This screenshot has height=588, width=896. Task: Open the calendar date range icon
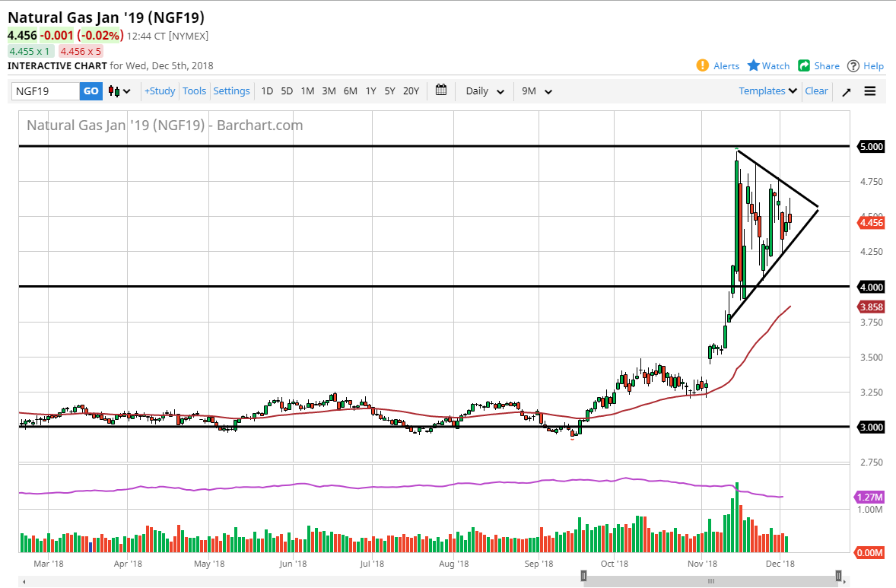[440, 91]
